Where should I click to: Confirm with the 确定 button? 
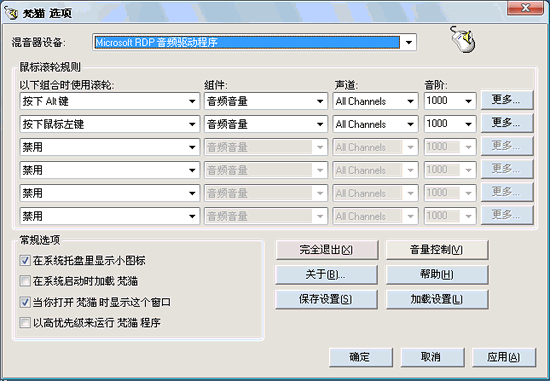pyautogui.click(x=361, y=357)
